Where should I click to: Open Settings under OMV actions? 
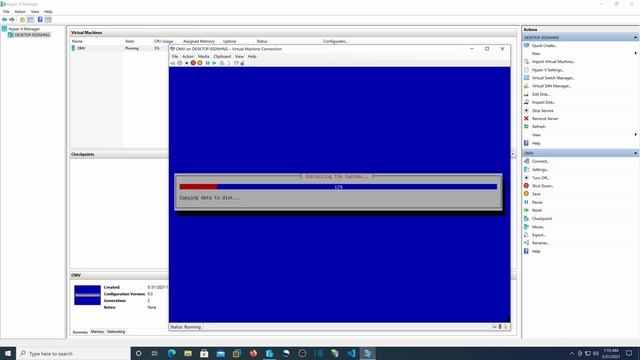(540, 170)
